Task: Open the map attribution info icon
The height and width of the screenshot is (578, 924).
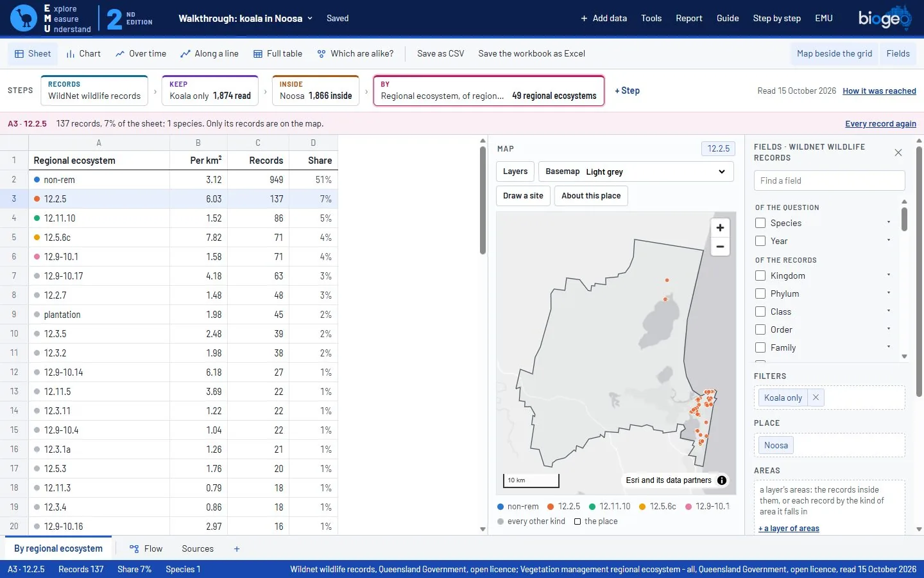Action: [x=722, y=480]
